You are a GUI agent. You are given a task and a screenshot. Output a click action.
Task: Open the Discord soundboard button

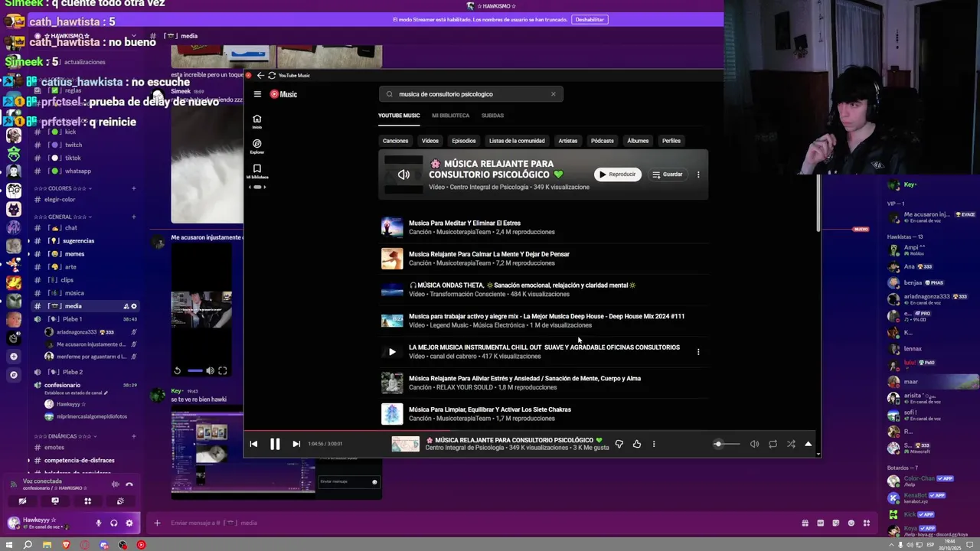pos(120,501)
